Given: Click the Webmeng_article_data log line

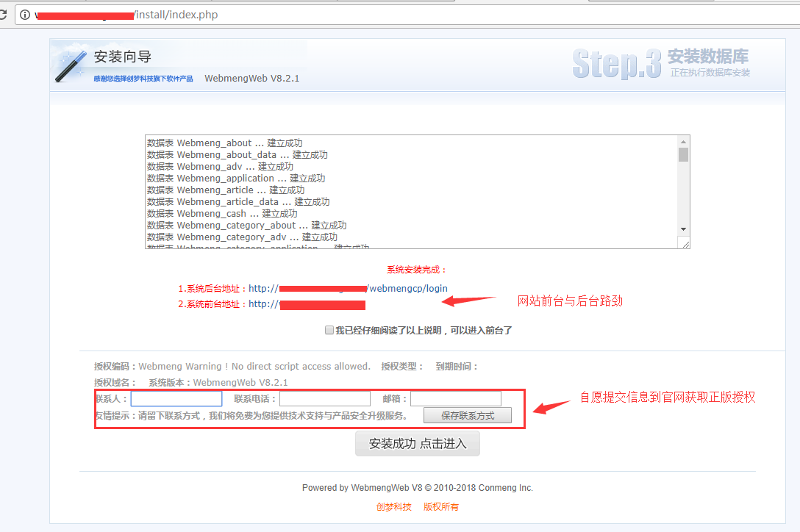Looking at the screenshot, I should [238, 201].
